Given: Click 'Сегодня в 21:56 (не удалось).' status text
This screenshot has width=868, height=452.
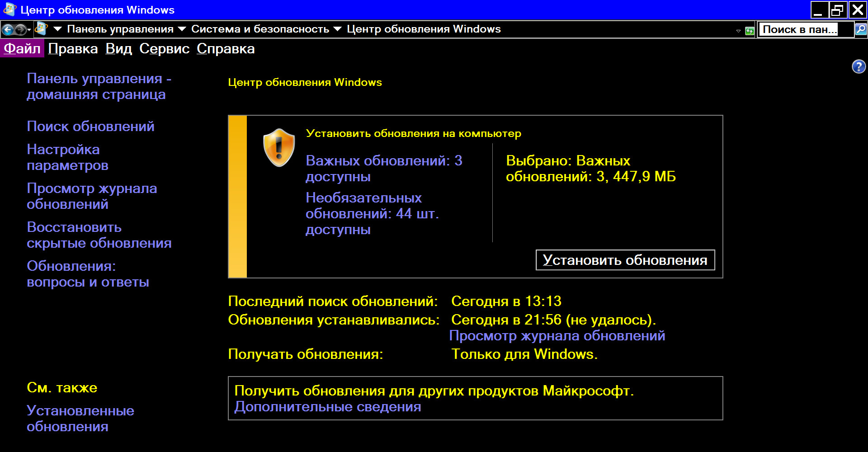Looking at the screenshot, I should point(553,320).
